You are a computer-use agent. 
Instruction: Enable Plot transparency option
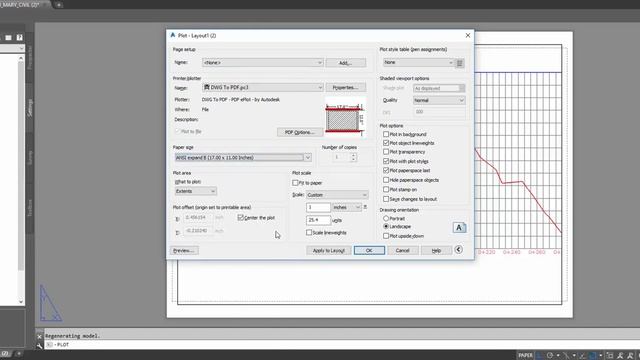click(x=386, y=152)
